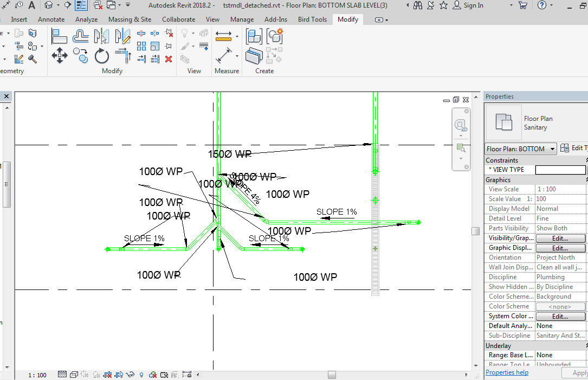This screenshot has width=588, height=380.
Task: Click the <none> Color Scheme value
Action: [x=561, y=306]
